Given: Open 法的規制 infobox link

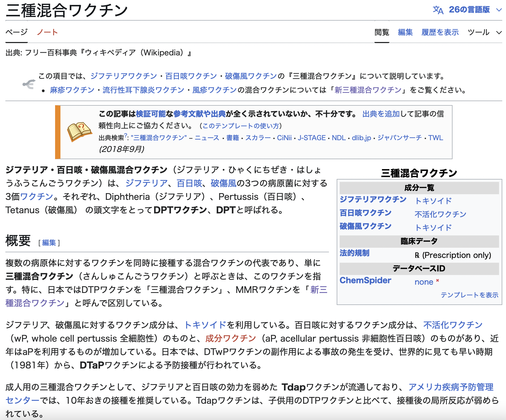Looking at the screenshot, I should click(x=354, y=253).
